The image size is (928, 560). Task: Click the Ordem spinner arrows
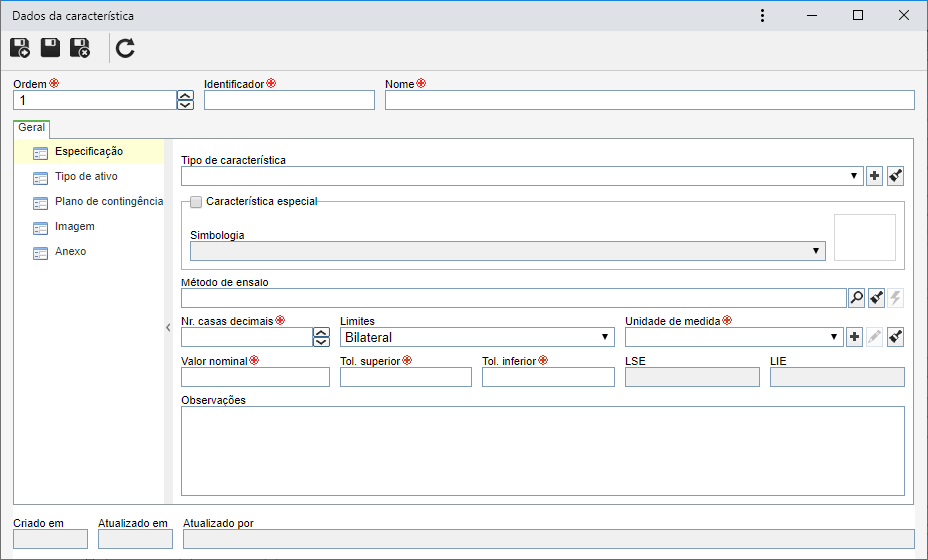click(185, 100)
